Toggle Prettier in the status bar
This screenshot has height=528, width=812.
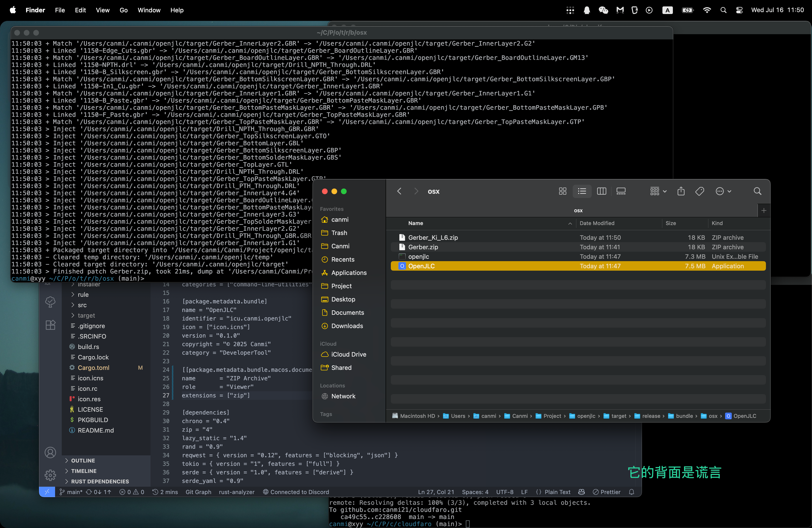(x=607, y=492)
